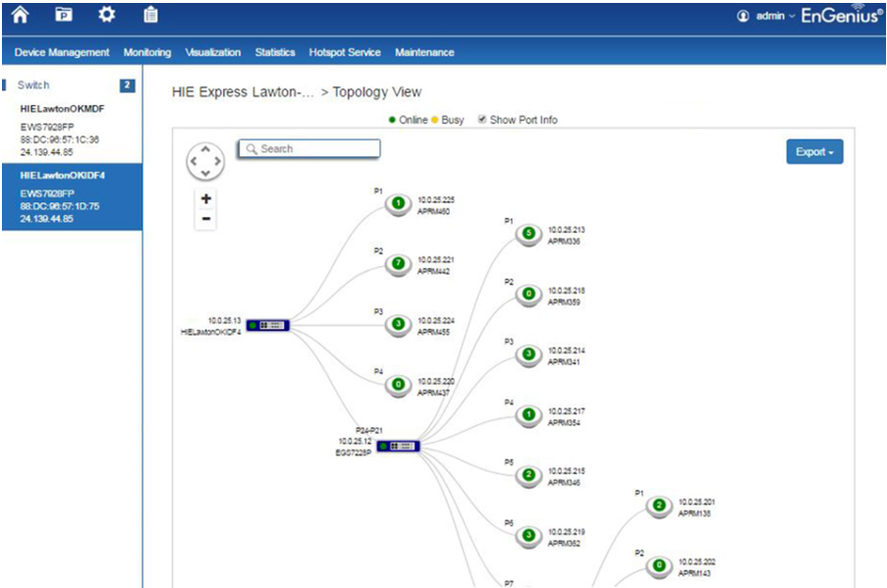Screen dimensions: 887x588
Task: Open the Visualization menu
Action: 213,53
